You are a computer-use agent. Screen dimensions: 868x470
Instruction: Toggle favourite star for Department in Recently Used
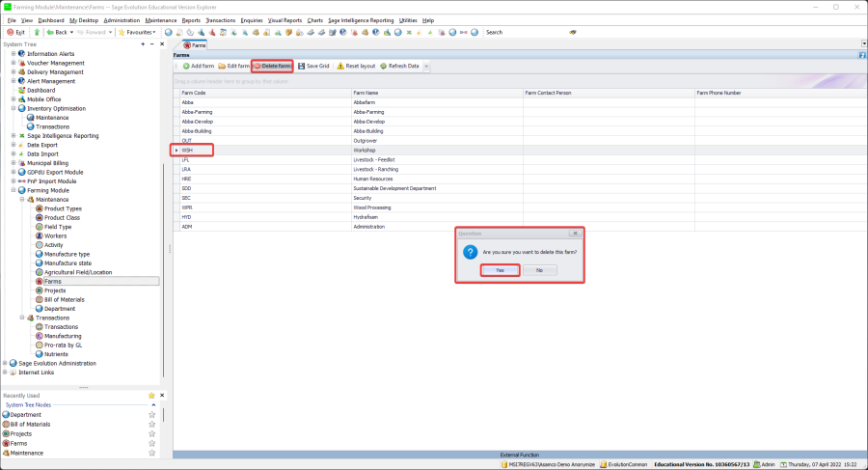coord(151,414)
